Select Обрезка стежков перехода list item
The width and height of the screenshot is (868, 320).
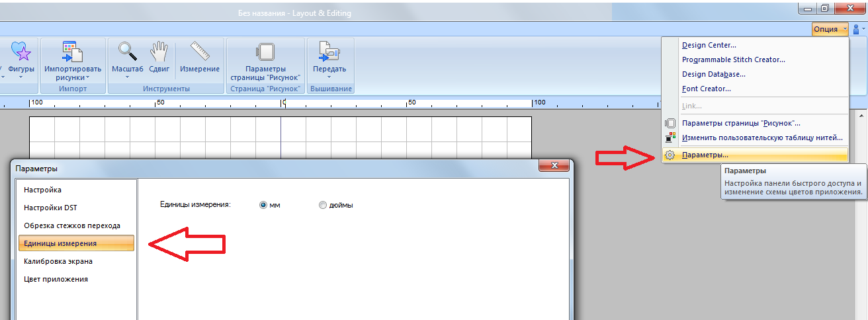(x=76, y=225)
